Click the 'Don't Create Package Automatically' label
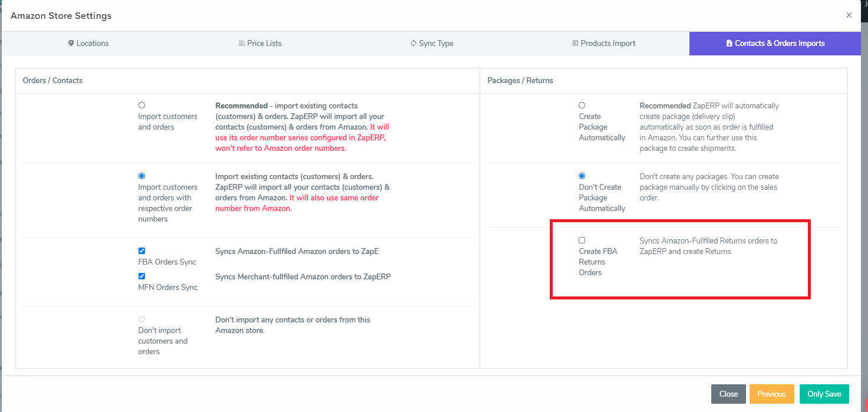The height and width of the screenshot is (412, 868). [602, 197]
